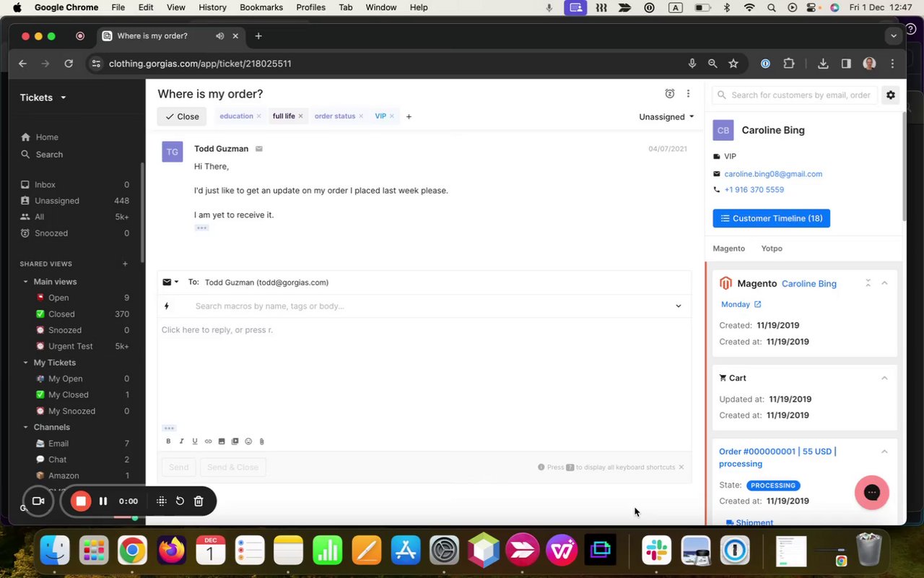Expand the macros search dropdown chevron
Screen dimensions: 924x578
pos(678,306)
